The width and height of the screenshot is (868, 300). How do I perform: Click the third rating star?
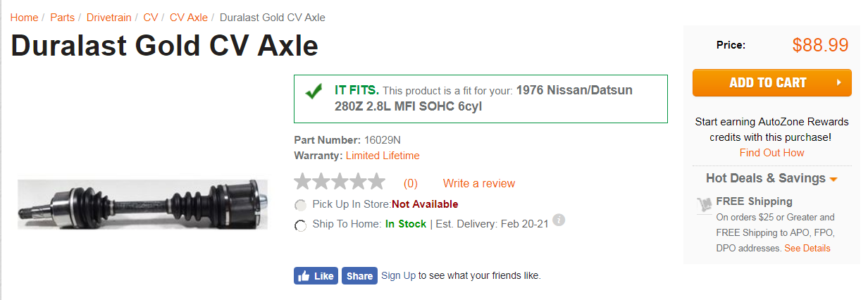point(340,182)
